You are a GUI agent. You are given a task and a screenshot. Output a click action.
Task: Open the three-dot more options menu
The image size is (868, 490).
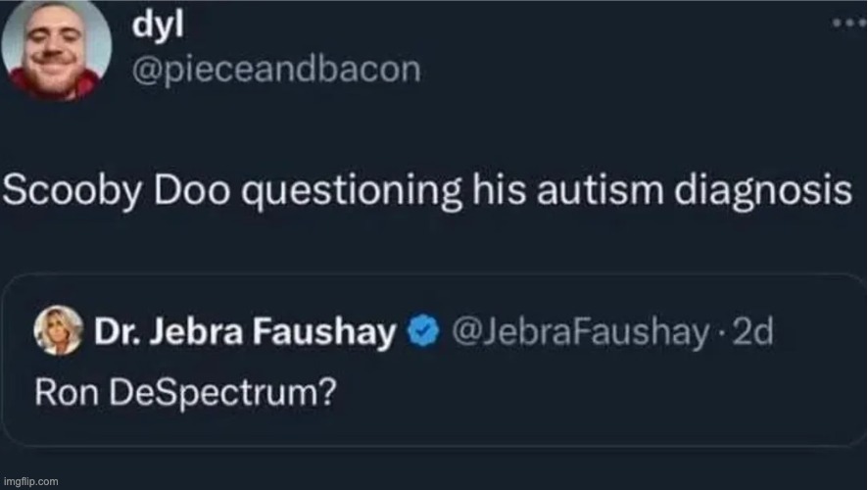845,23
